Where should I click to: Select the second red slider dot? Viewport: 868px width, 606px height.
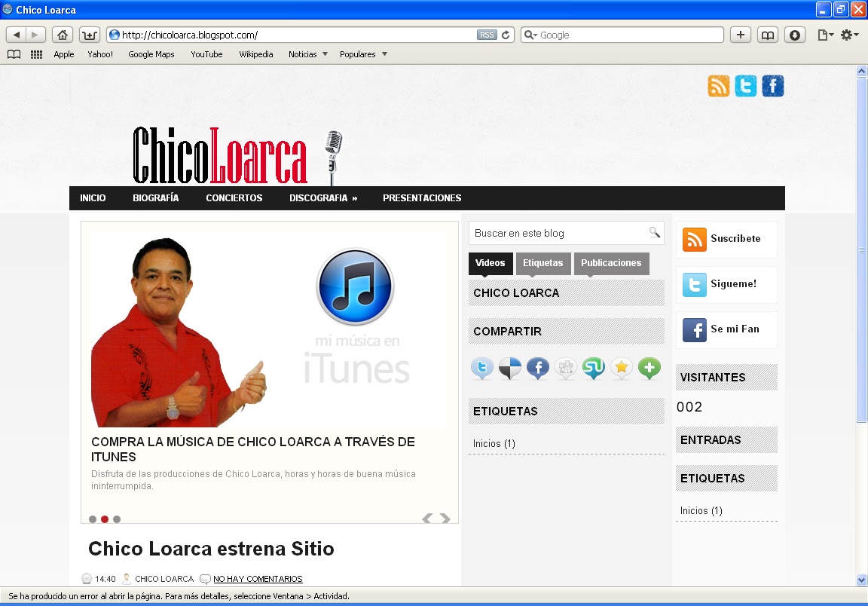[x=105, y=519]
